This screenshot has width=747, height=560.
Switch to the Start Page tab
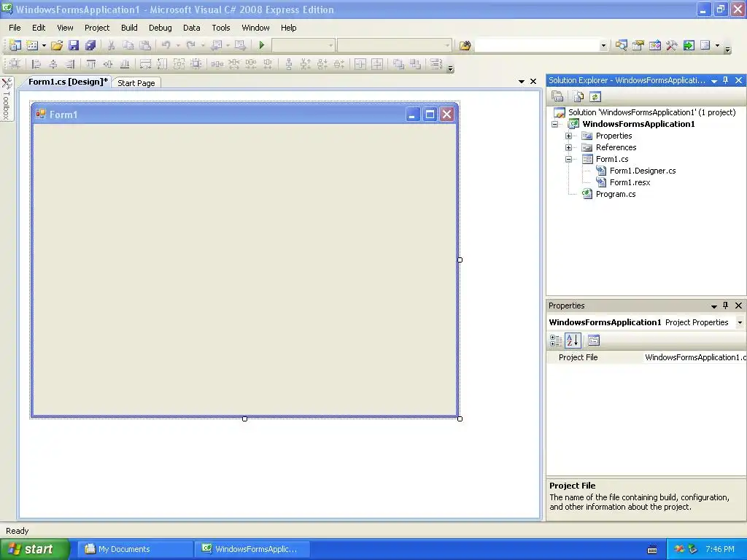coord(136,83)
